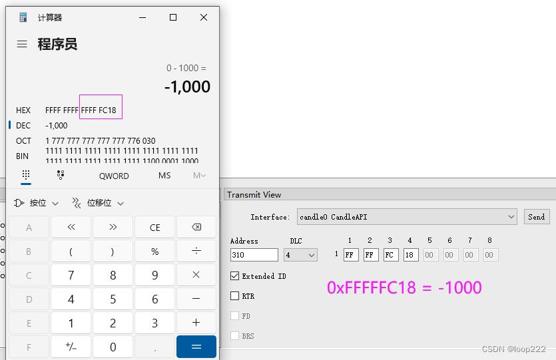Expand the 位移位 bit shift dropdown
Screen dimensions: 556x360
coord(98,203)
